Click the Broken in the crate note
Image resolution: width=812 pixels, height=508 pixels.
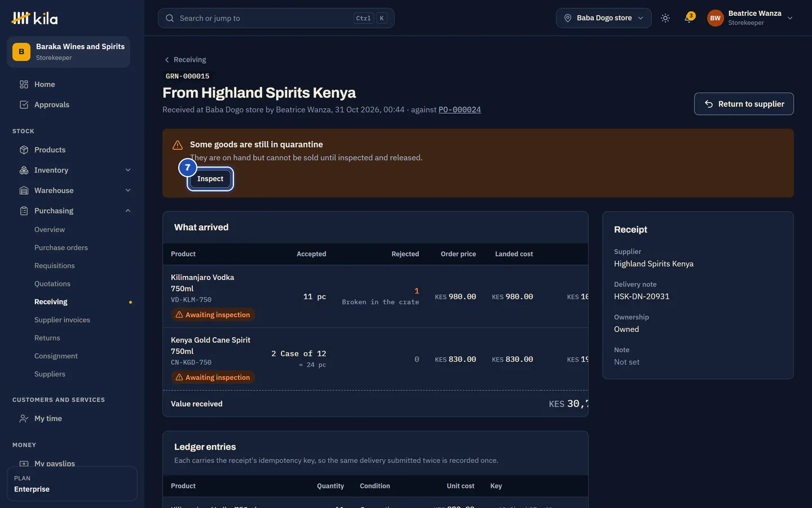pyautogui.click(x=381, y=303)
